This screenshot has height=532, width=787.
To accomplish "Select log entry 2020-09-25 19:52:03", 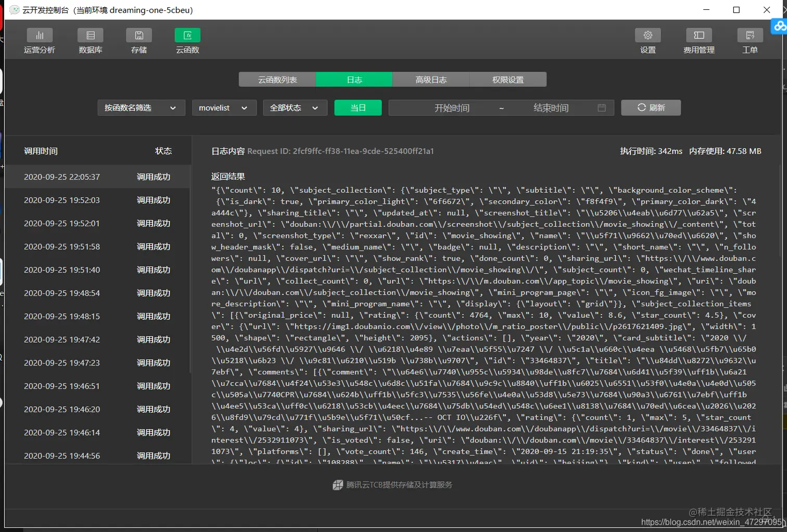I will tap(98, 200).
